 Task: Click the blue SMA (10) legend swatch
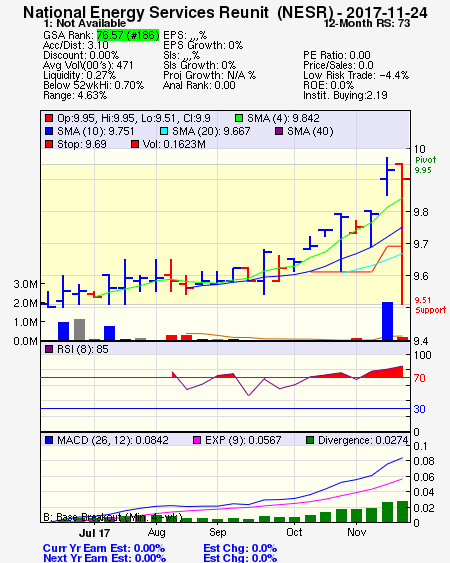pyautogui.click(x=49, y=131)
